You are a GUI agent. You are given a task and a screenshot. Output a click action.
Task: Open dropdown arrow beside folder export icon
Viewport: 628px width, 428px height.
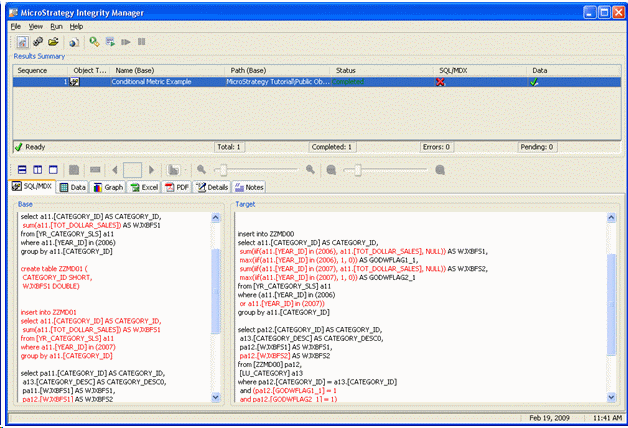pos(185,171)
